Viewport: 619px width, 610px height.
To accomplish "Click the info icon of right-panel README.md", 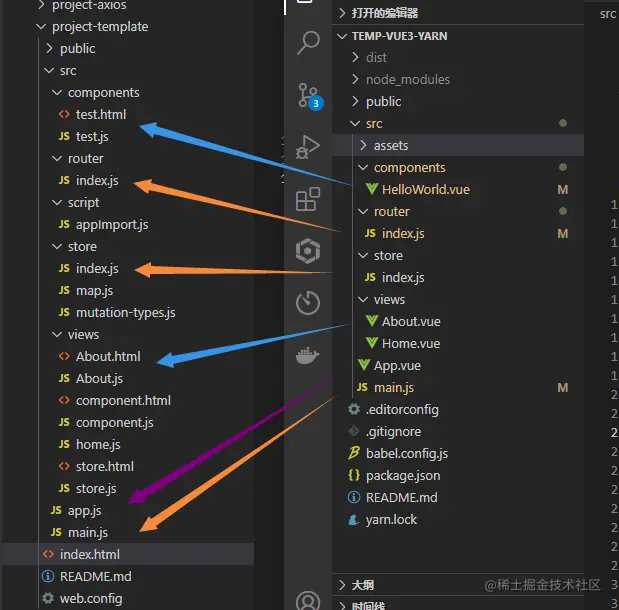I will [354, 497].
